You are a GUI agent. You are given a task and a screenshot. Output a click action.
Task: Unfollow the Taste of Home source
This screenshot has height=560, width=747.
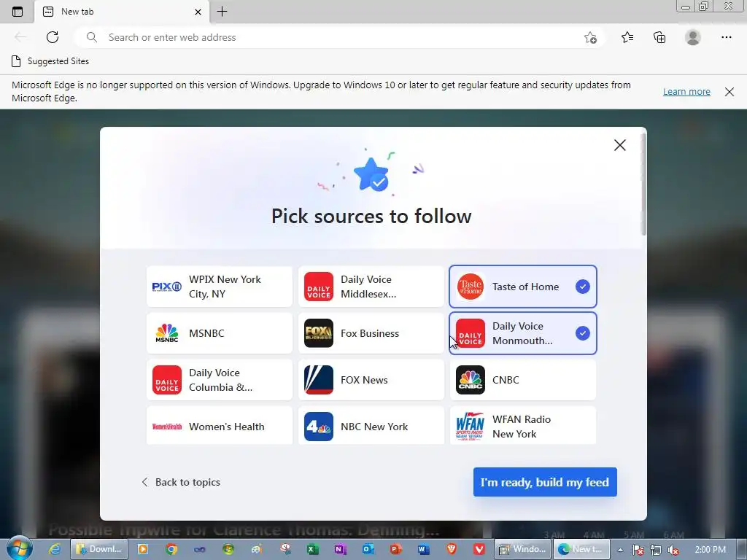[x=522, y=287]
